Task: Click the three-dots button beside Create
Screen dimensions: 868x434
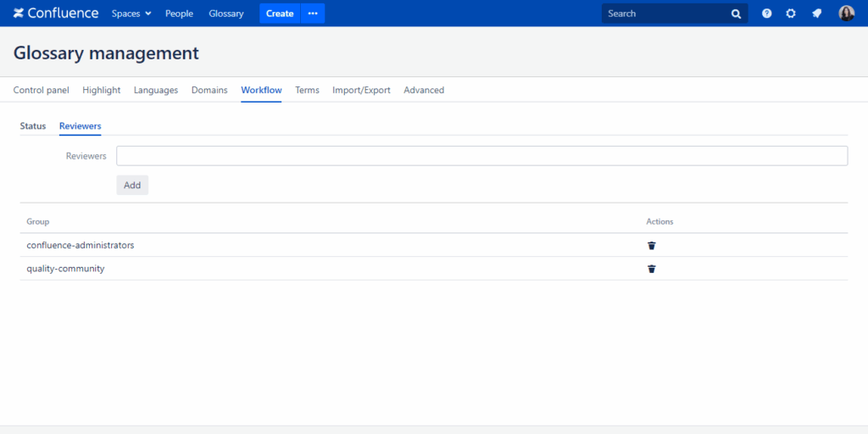Action: click(x=313, y=14)
